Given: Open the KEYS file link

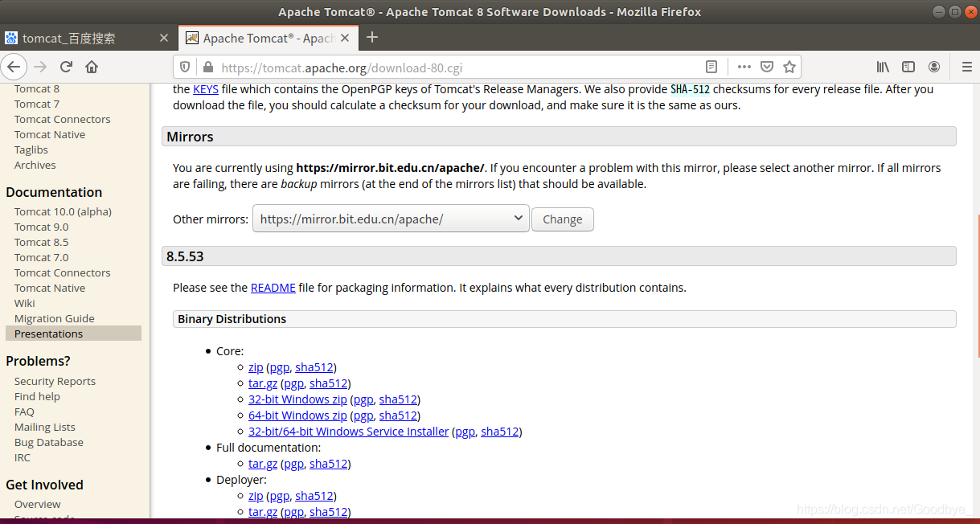Looking at the screenshot, I should pos(206,89).
